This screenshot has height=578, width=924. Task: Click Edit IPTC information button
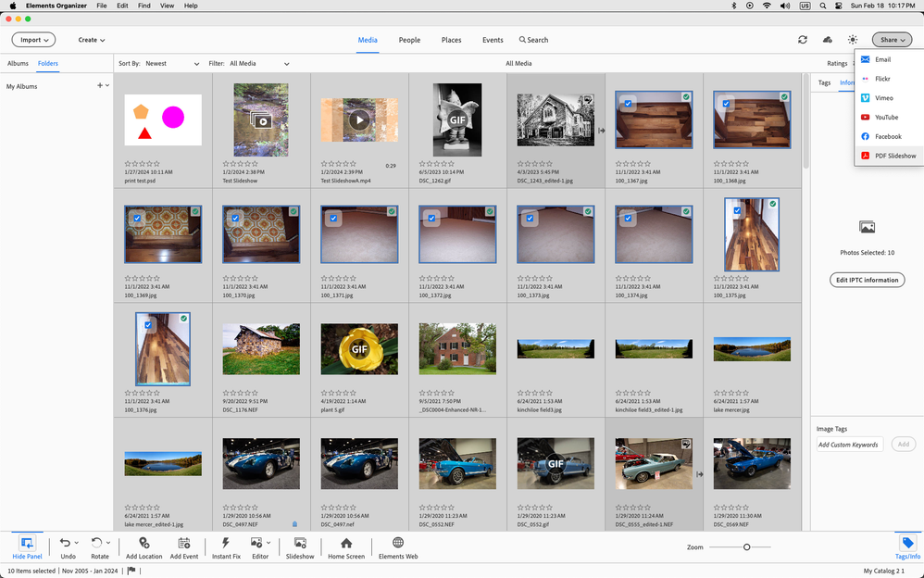[x=867, y=280]
